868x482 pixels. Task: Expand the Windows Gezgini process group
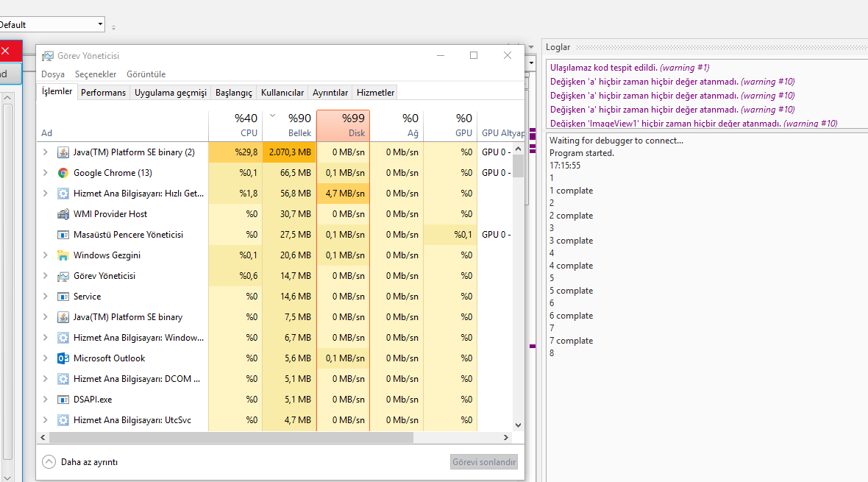pos(46,255)
